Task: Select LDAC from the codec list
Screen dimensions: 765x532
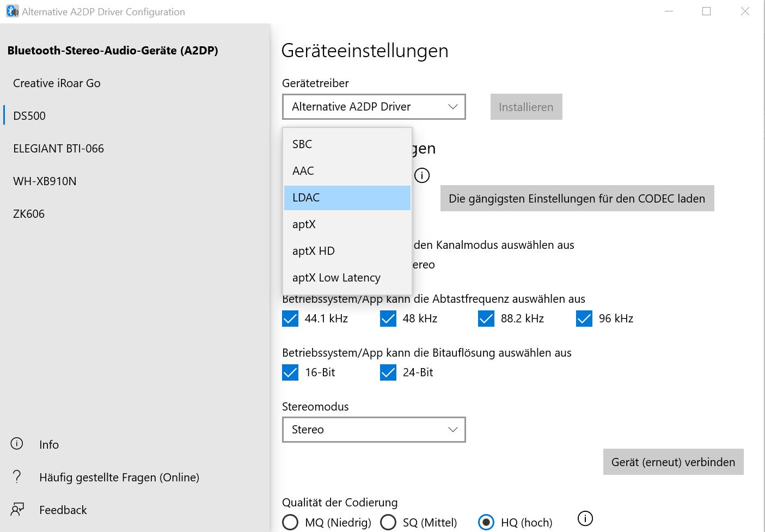Action: click(x=347, y=198)
